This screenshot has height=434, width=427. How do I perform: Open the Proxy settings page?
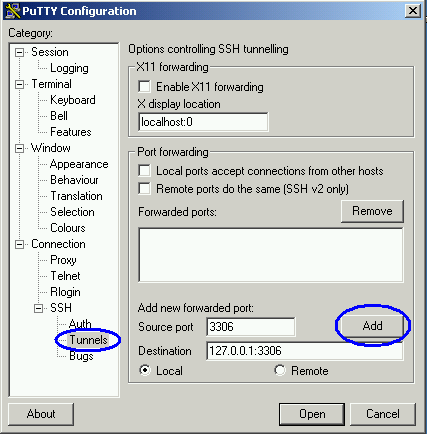63,260
